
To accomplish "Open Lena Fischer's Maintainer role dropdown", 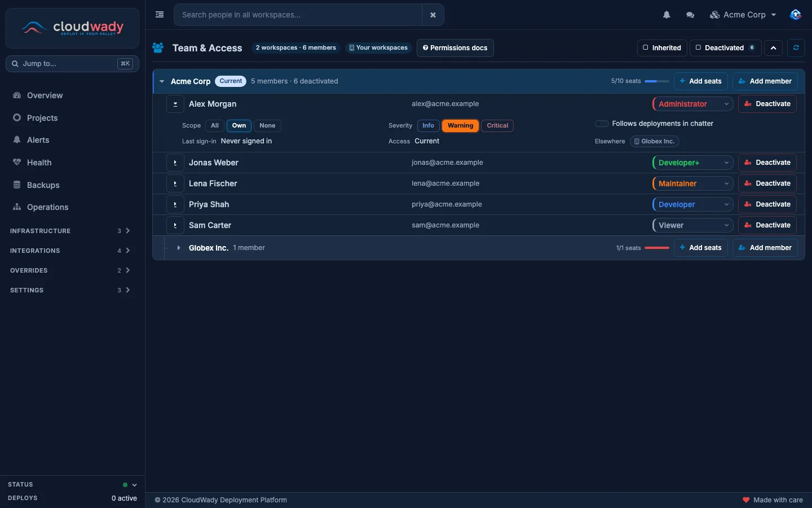I will coord(692,183).
